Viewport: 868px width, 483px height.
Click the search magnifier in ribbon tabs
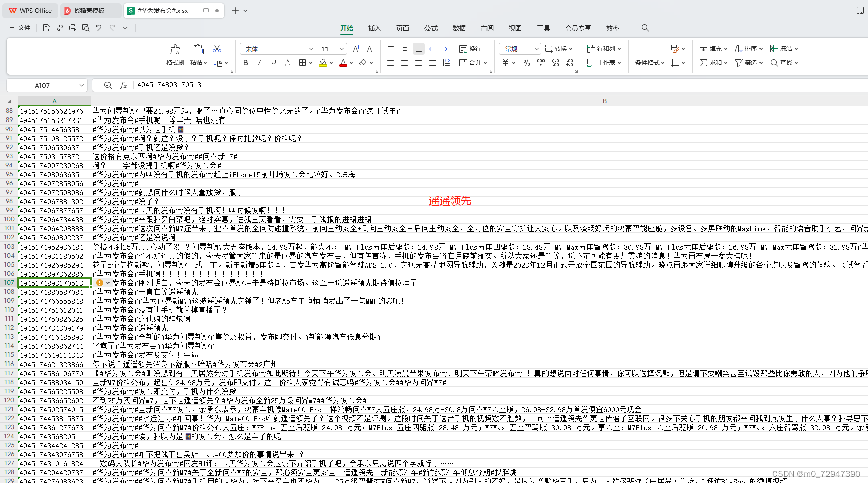point(645,28)
